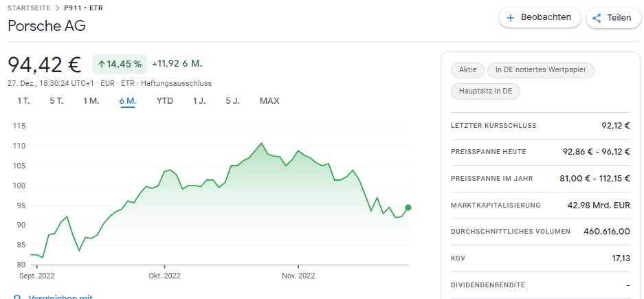Click the In DE notiertes Wertpapier chip
644x299 pixels.
(x=540, y=70)
